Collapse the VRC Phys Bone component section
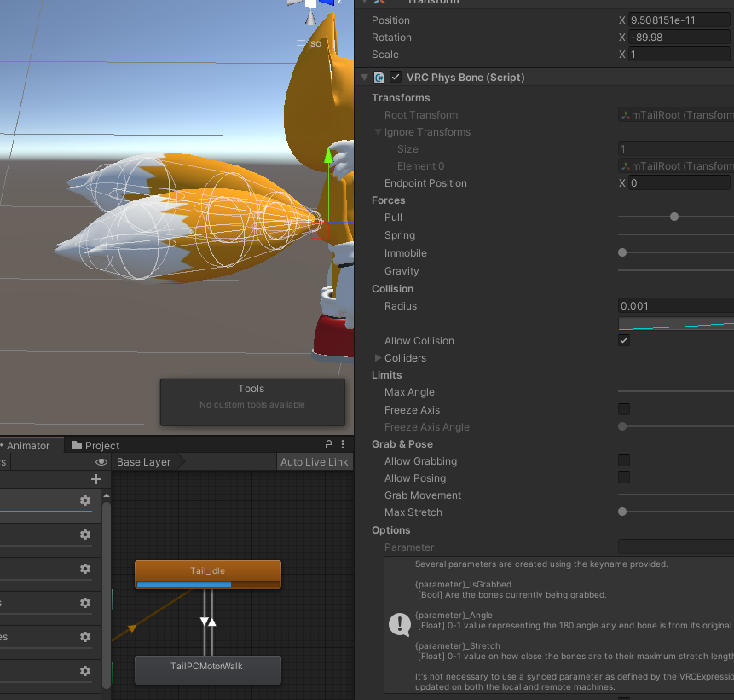Viewport: 734px width, 700px height. [365, 78]
